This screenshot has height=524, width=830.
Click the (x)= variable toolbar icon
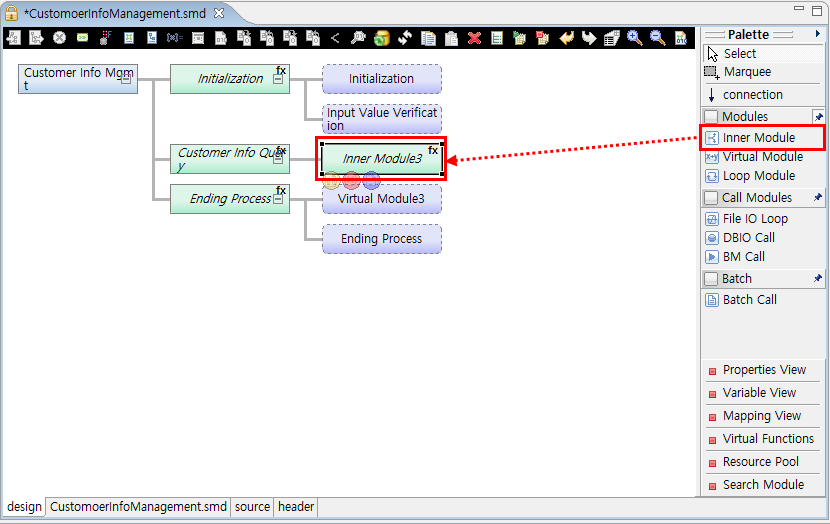click(175, 38)
